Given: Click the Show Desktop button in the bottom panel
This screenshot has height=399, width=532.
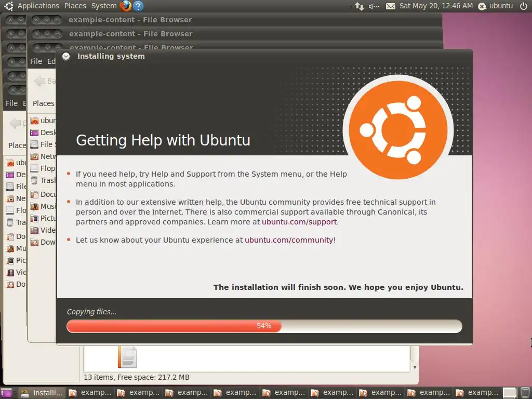Looking at the screenshot, I should pyautogui.click(x=6, y=393).
